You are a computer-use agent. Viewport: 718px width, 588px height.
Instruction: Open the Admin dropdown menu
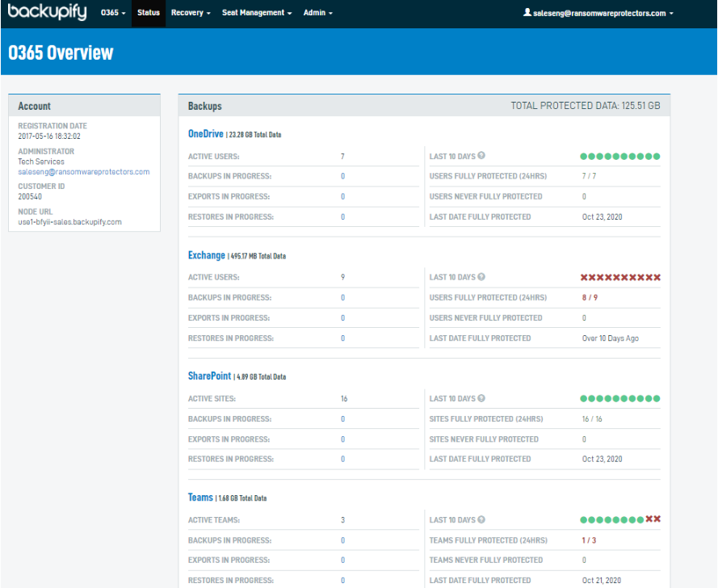317,13
